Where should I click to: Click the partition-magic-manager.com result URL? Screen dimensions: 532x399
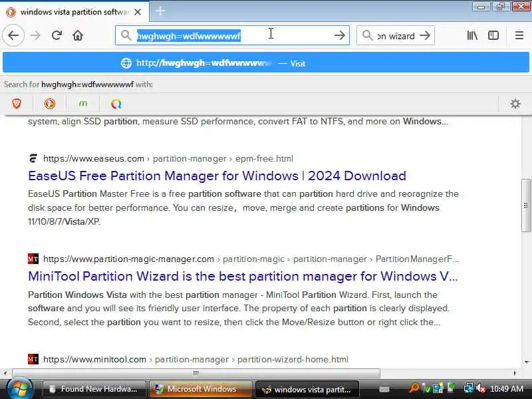click(x=251, y=259)
